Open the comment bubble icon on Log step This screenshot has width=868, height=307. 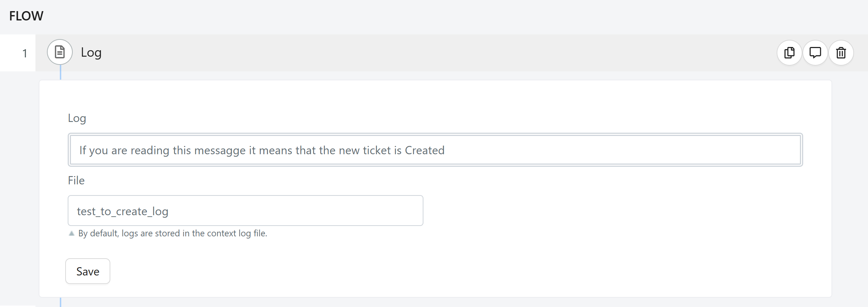tap(815, 53)
